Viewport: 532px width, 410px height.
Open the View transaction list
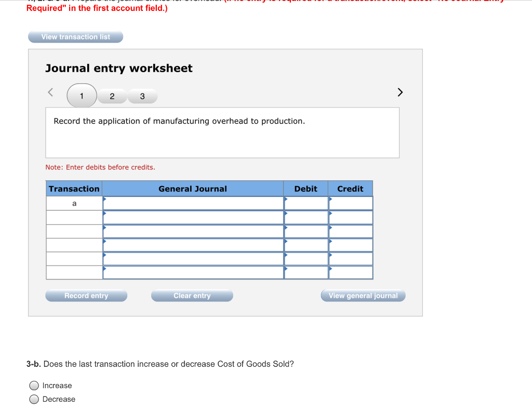75,37
